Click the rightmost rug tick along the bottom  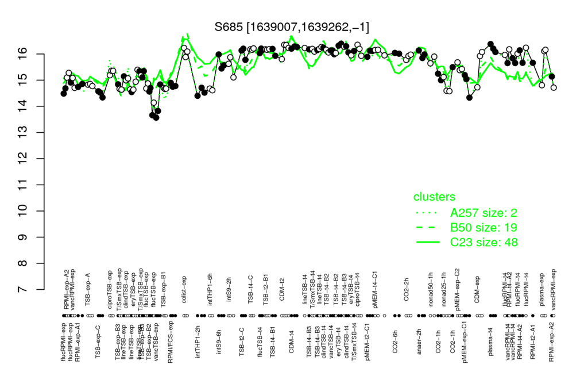(554, 316)
